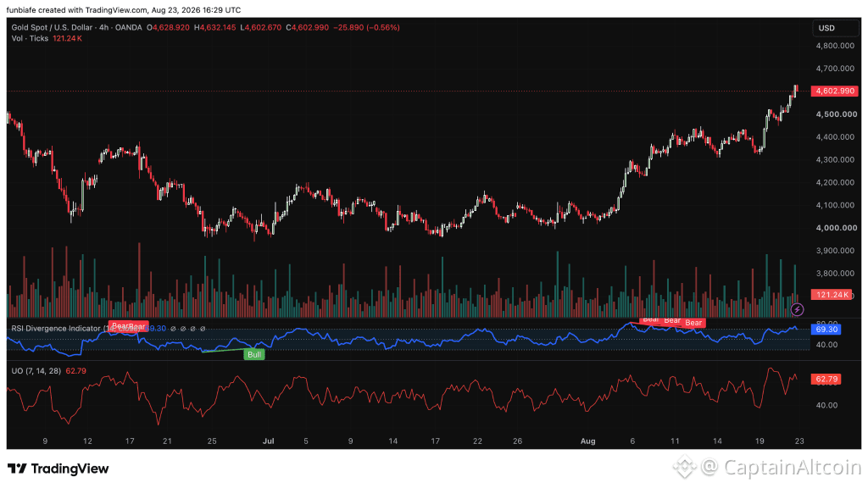Screen dimensions: 868x488
Task: Click the 4,400.000 price axis label
Action: 835,136
